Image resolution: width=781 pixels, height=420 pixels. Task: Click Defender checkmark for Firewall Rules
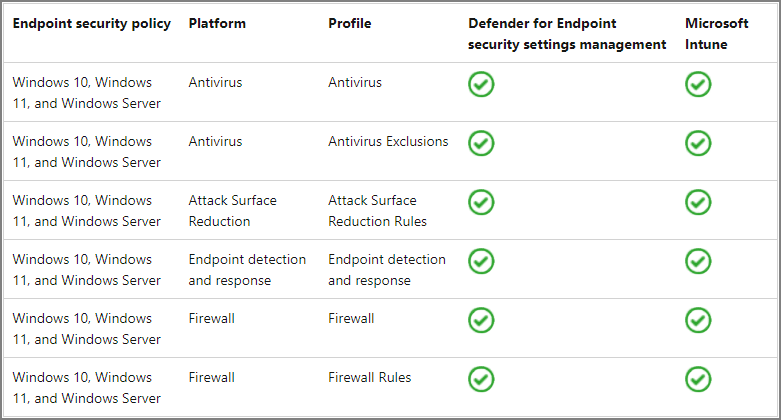coord(481,379)
